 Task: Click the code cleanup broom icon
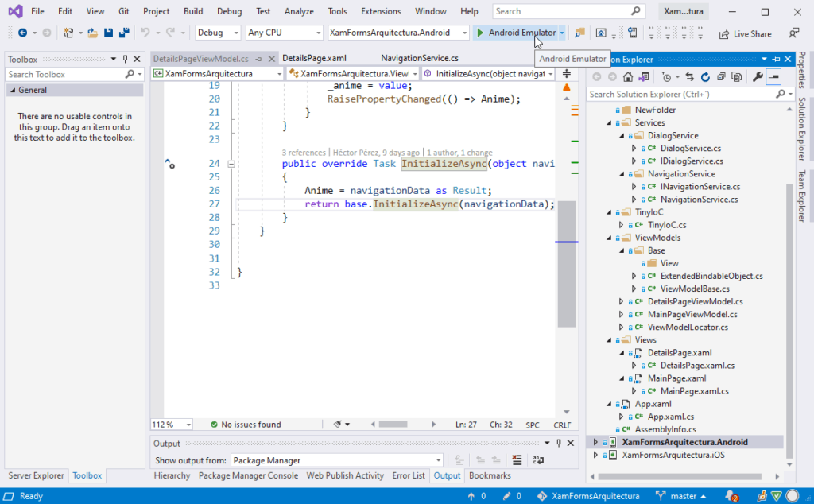tap(337, 424)
